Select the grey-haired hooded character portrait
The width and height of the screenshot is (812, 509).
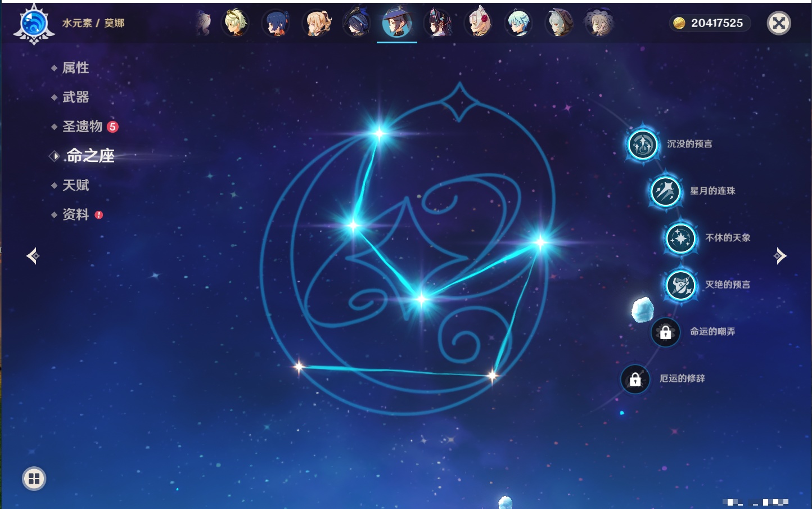[559, 23]
